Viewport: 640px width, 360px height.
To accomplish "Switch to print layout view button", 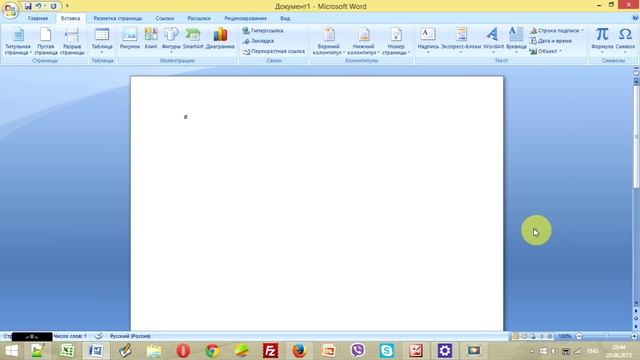I will [516, 336].
